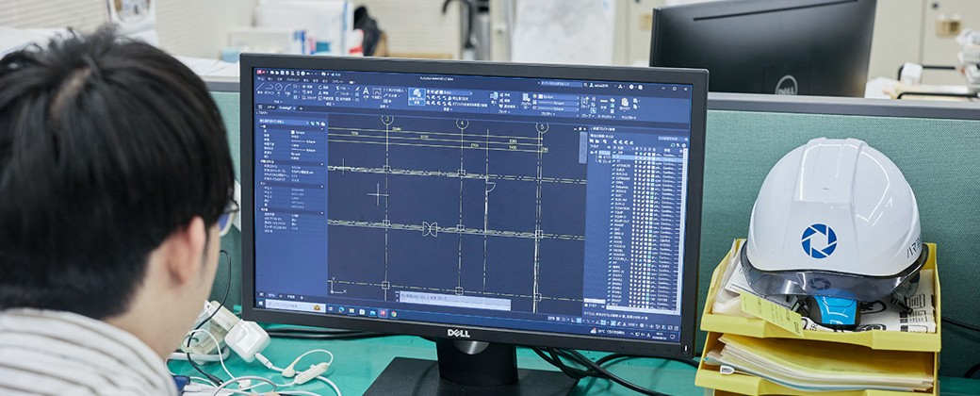980x396 pixels.
Task: Add new layout with bottom plus button
Action: pos(302,298)
